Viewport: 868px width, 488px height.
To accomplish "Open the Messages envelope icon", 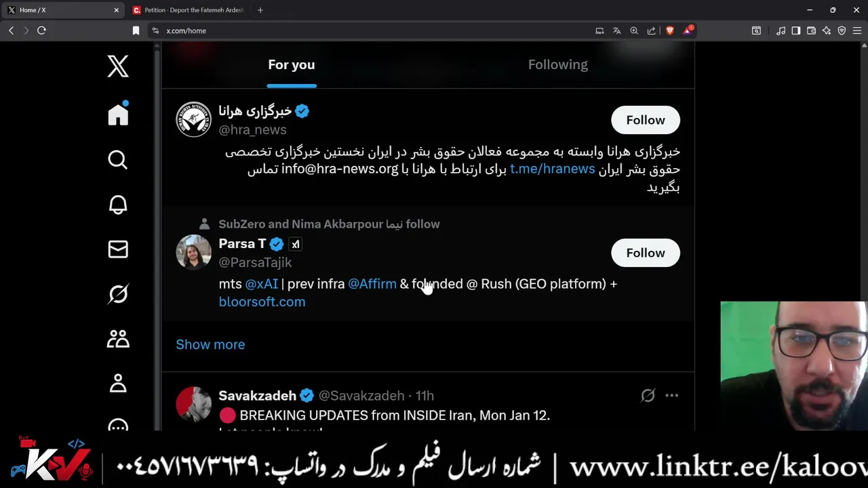I will tap(118, 249).
